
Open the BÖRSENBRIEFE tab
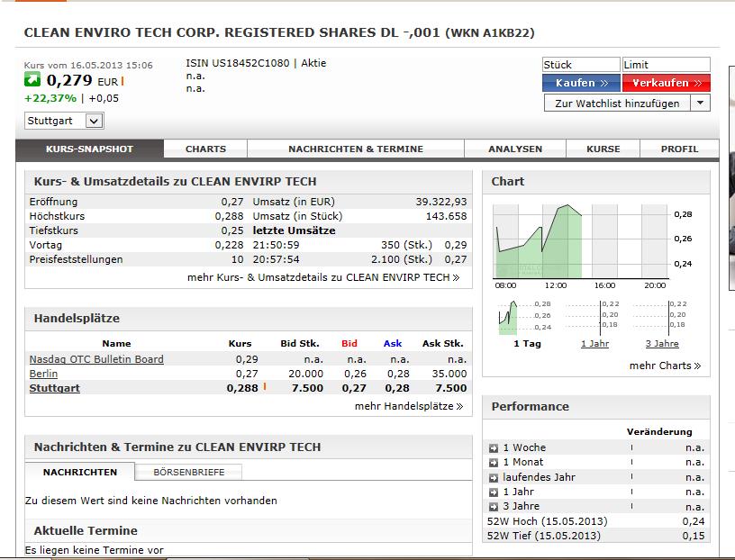186,471
